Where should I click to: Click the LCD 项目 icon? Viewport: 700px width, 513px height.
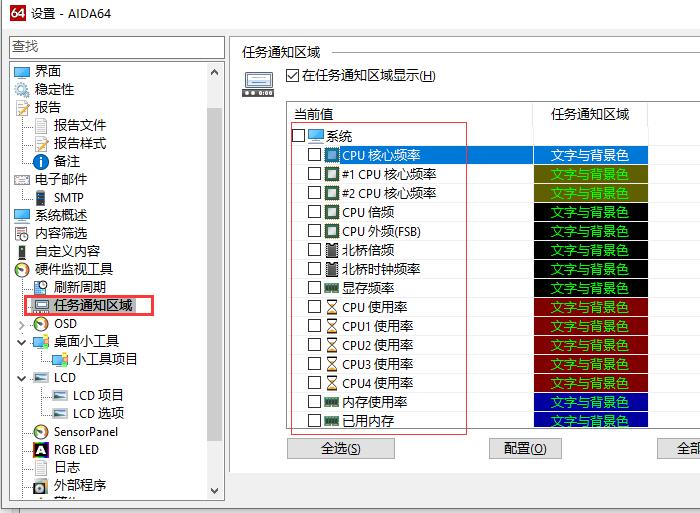[60, 396]
